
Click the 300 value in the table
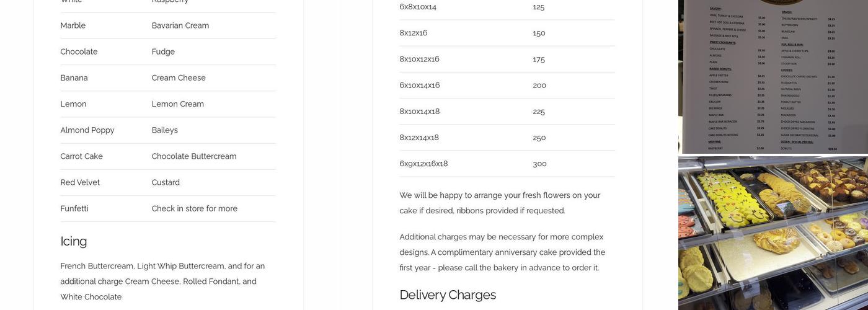pos(539,164)
